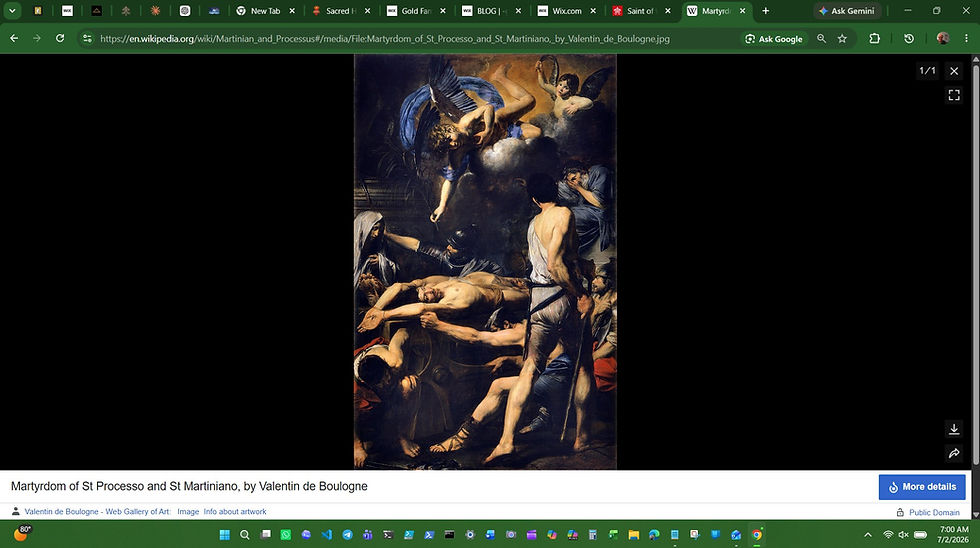Image resolution: width=980 pixels, height=548 pixels.
Task: Reload the current Wikipedia page
Action: pos(60,38)
